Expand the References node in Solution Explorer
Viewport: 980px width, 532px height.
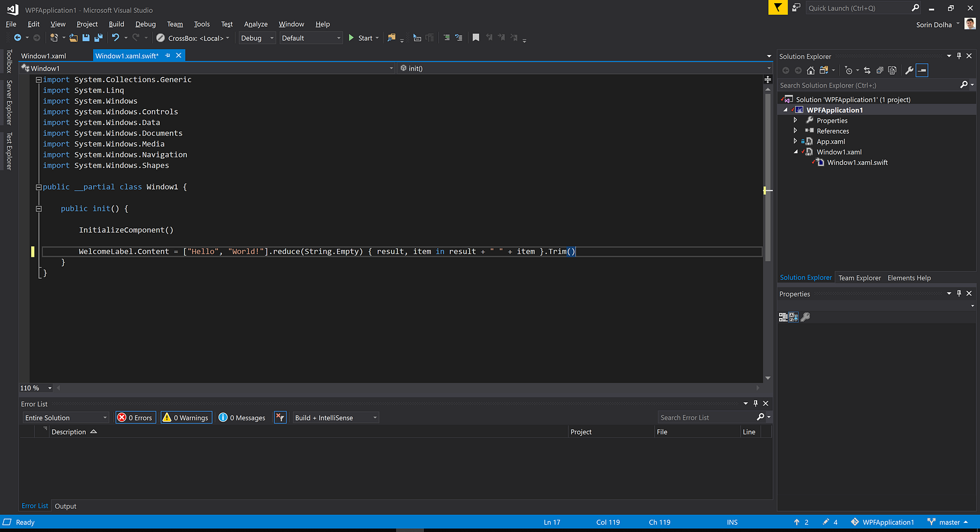(x=796, y=131)
